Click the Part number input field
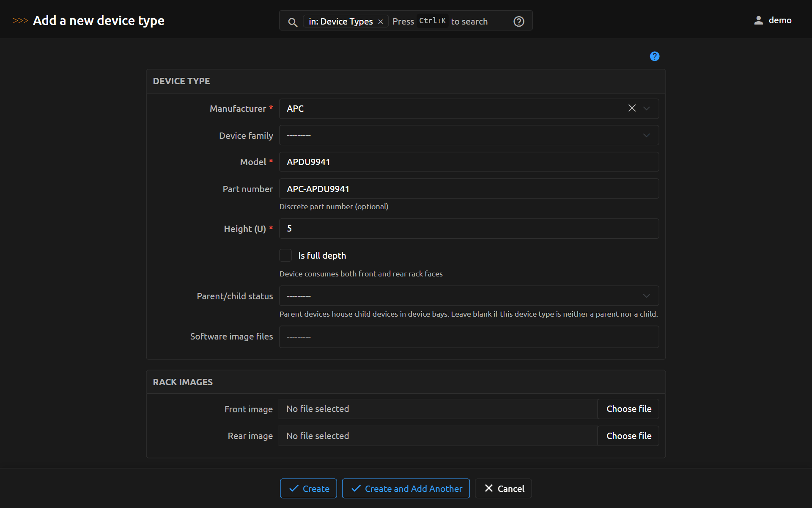The image size is (812, 508). [469, 189]
